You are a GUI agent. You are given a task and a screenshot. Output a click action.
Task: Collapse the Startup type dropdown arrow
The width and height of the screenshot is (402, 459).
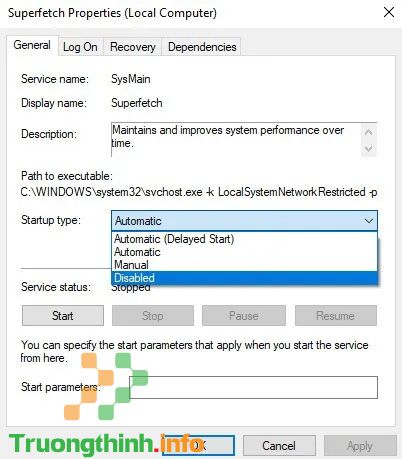[368, 221]
